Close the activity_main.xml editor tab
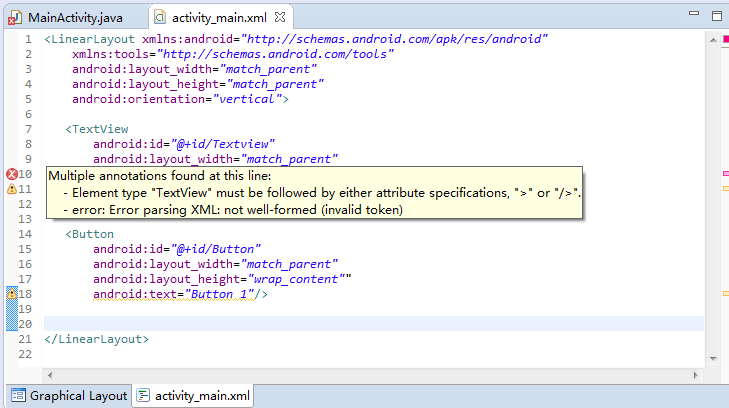The height and width of the screenshot is (408, 729). (x=280, y=17)
